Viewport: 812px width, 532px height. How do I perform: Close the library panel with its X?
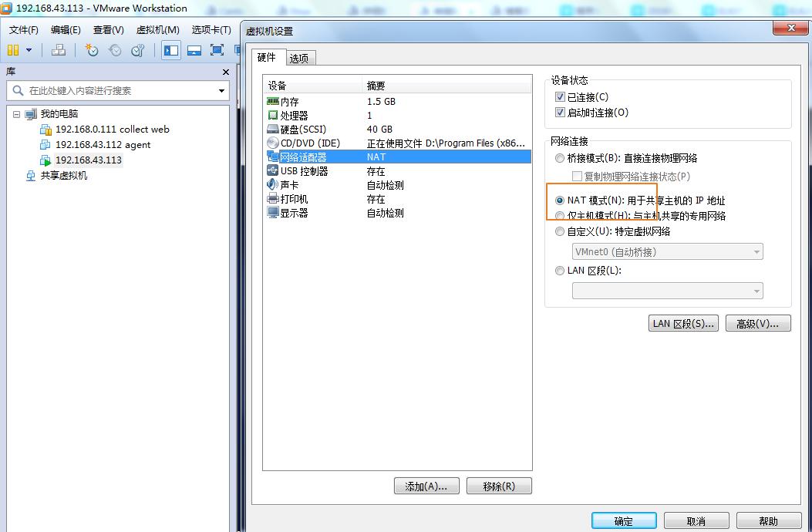coord(226,72)
